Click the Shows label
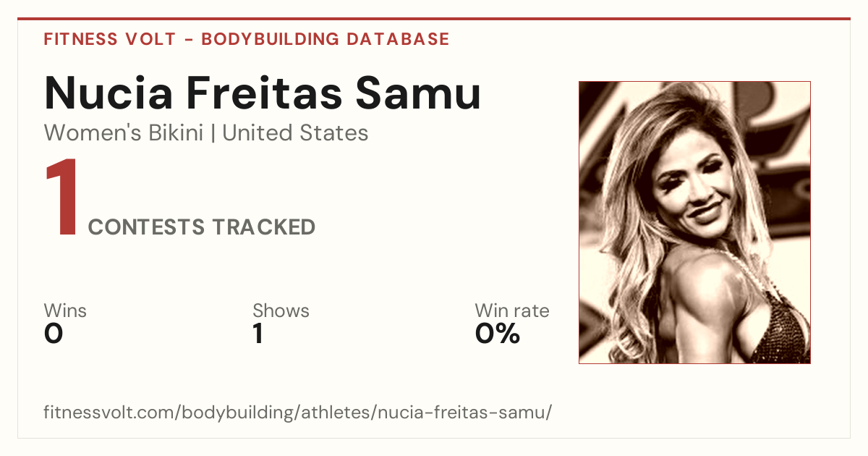The height and width of the screenshot is (456, 868). click(281, 311)
